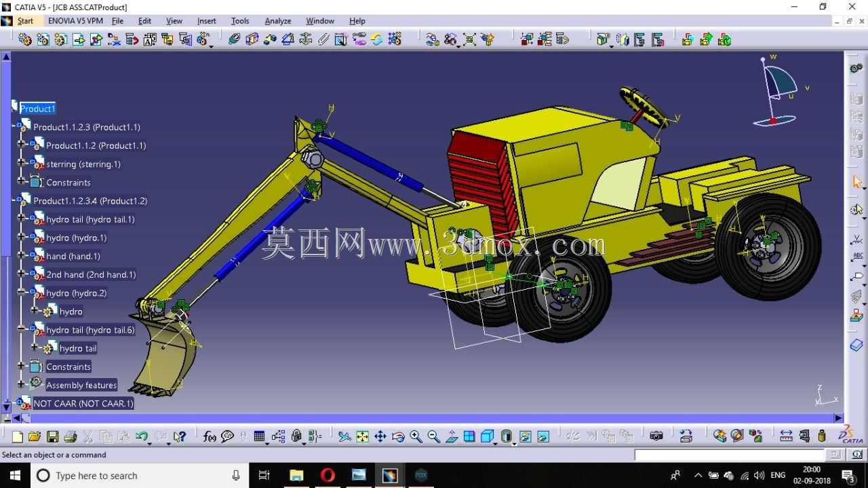868x488 pixels.
Task: Select the hydro tail part under hydro tail.6
Action: click(78, 349)
